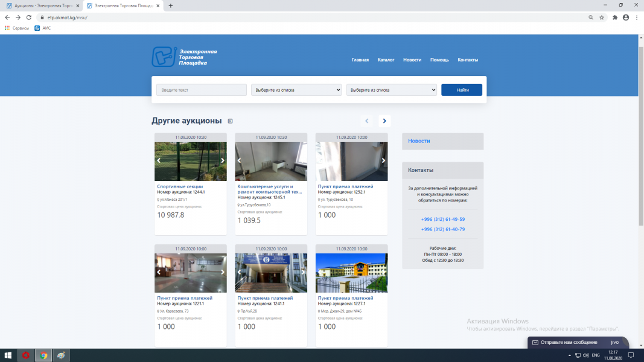Show previous photo of Компьютерные услуги listing
The image size is (644, 362).
(239, 160)
